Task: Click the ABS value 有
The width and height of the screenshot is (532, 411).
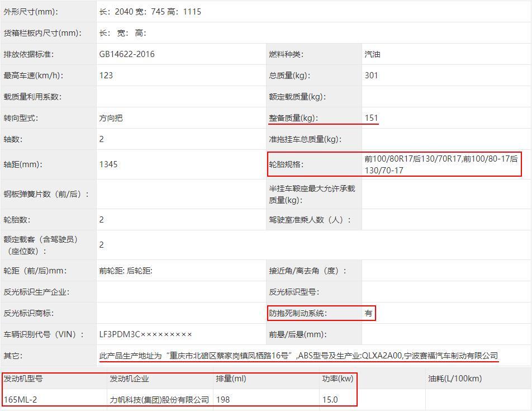Action: click(368, 313)
